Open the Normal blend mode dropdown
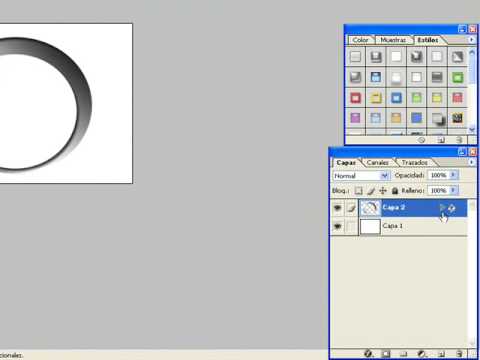480x360 pixels. [x=361, y=176]
